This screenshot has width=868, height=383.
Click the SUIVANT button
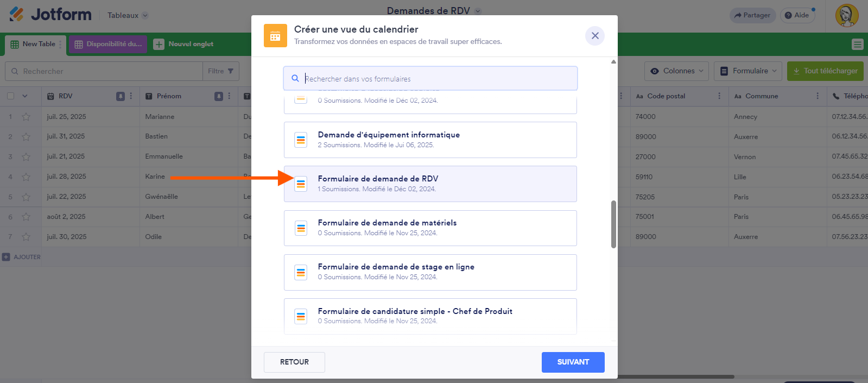[x=573, y=362]
